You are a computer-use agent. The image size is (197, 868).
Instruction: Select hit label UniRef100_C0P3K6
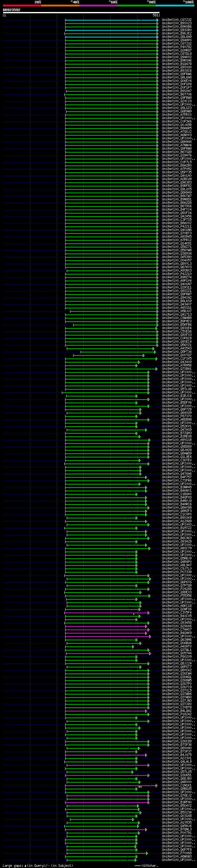[177, 121]
